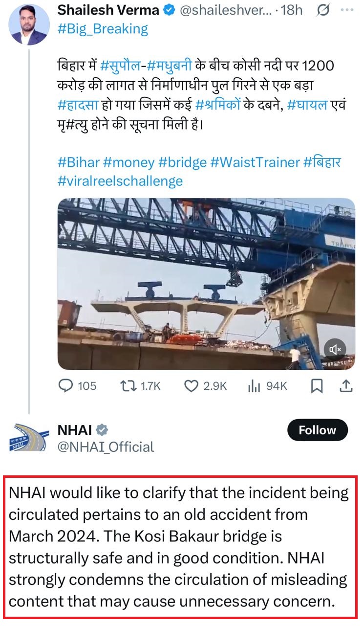
Task: Reply to tweet via comment icon
Action: [x=66, y=386]
